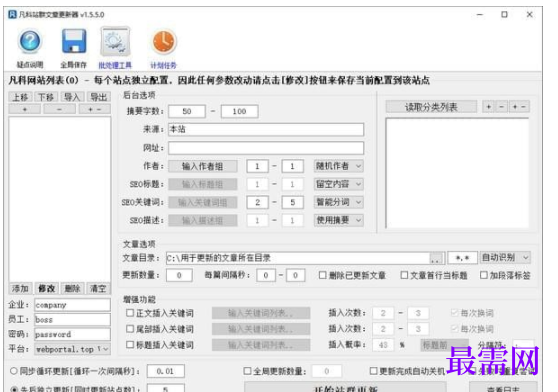The width and height of the screenshot is (558, 392).
Task: Open the 平台 webportal.top platform dropdown
Action: click(x=73, y=349)
